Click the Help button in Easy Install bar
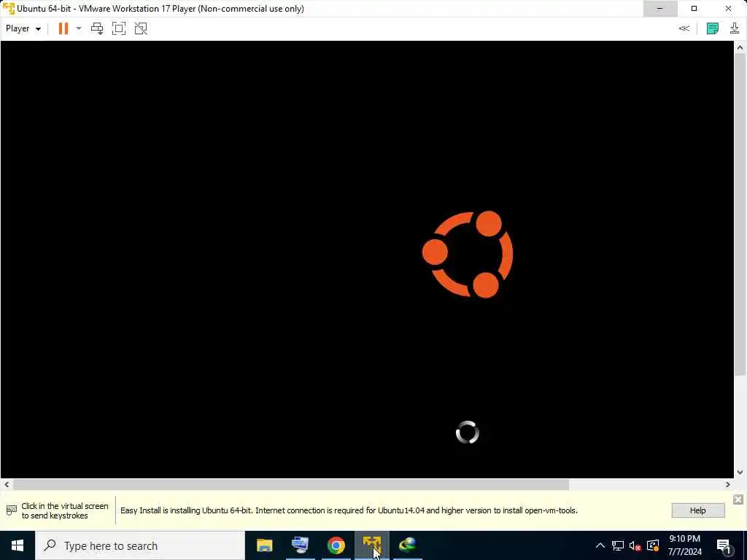The height and width of the screenshot is (560, 747). pyautogui.click(x=698, y=510)
